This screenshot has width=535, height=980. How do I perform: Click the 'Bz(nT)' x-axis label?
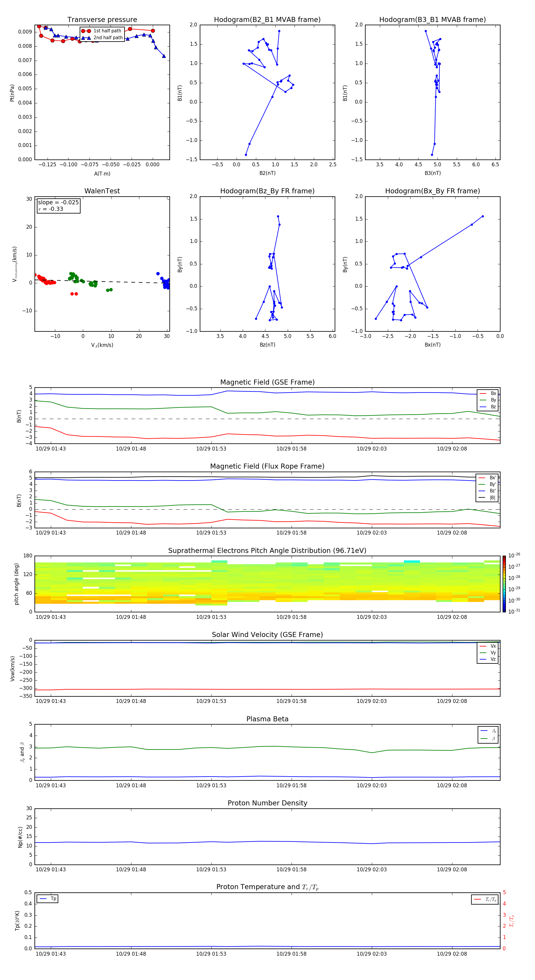click(267, 345)
